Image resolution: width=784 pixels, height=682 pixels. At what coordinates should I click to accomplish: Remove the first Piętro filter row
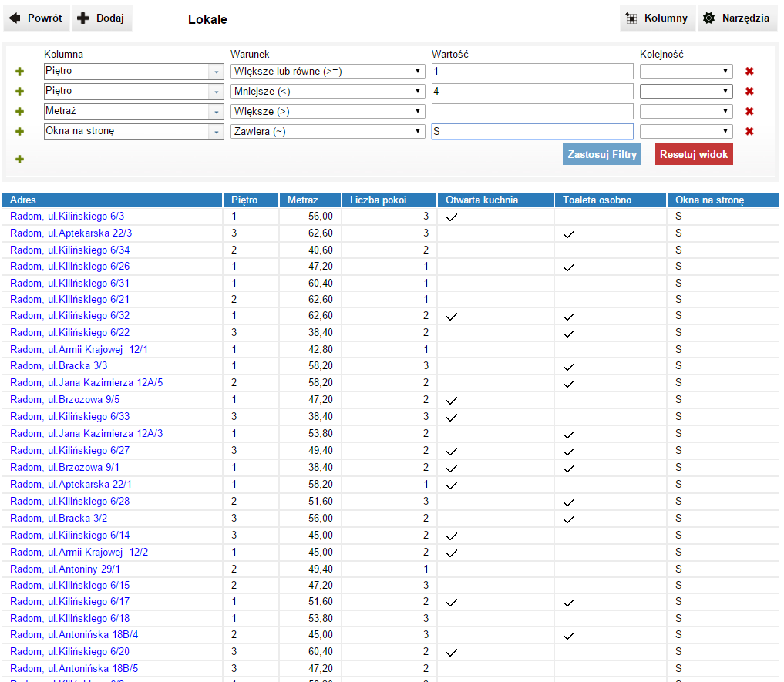(x=749, y=72)
